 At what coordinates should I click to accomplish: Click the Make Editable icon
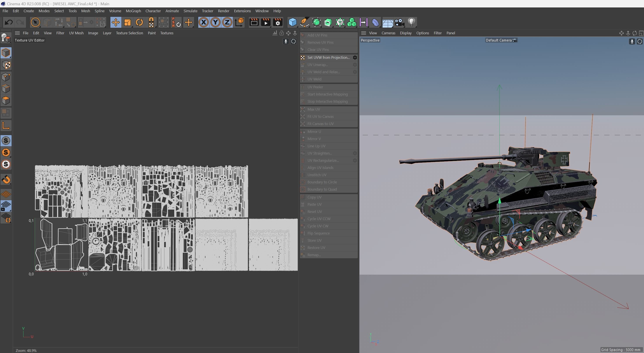pyautogui.click(x=6, y=38)
